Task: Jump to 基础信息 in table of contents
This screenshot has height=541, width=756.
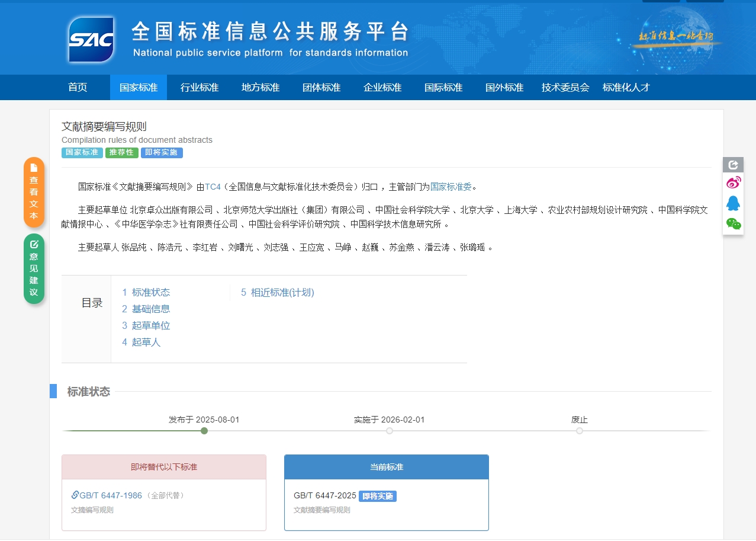Action: [150, 309]
